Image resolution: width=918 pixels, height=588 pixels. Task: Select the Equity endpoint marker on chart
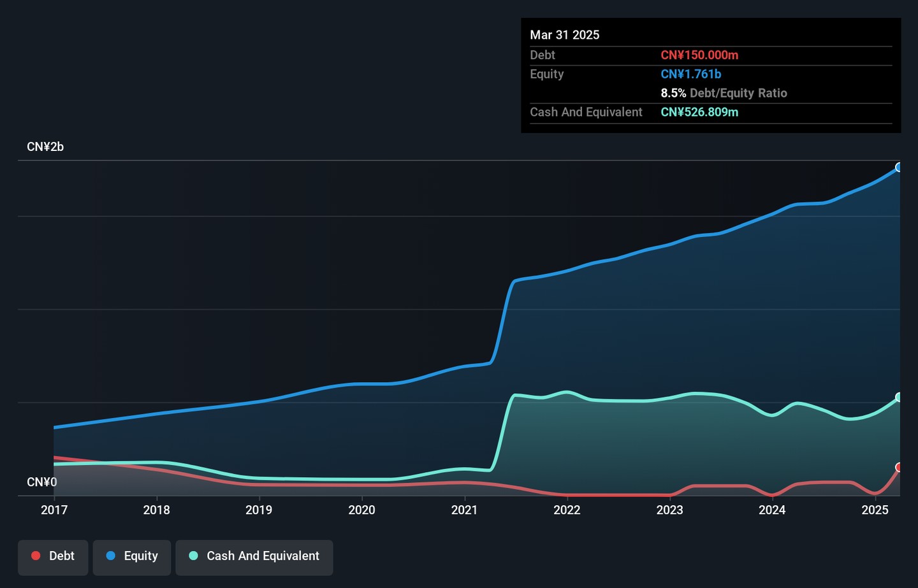click(x=899, y=168)
